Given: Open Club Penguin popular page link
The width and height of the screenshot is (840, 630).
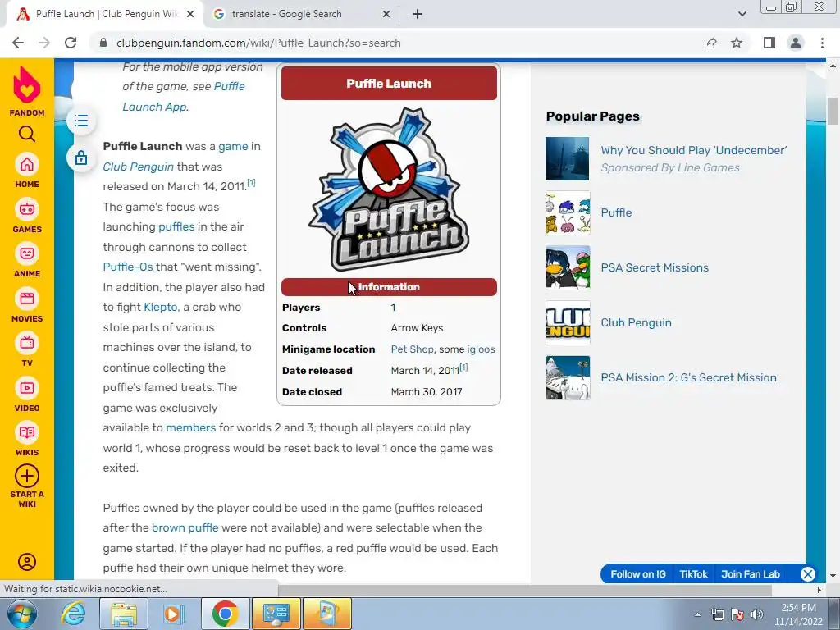Looking at the screenshot, I should tap(636, 322).
